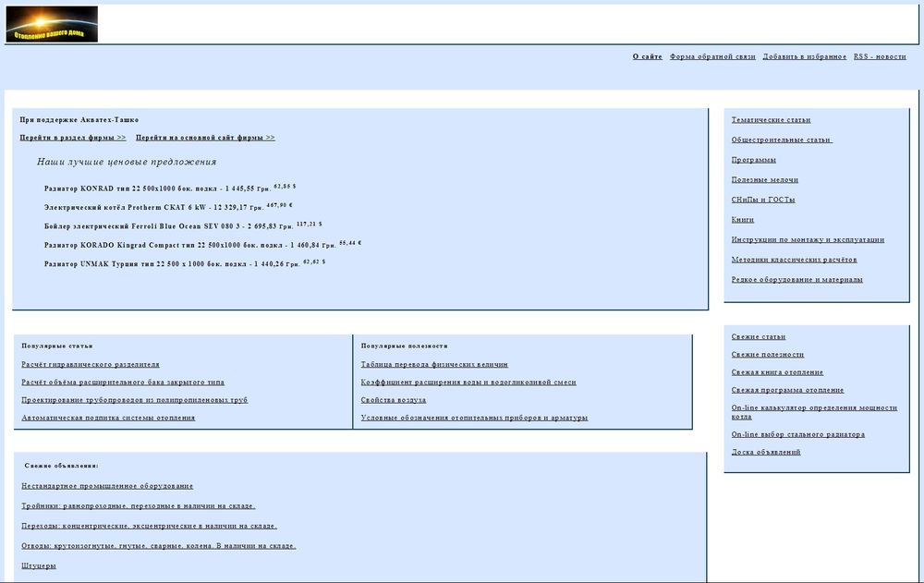Click 'Перейти на основной сайт фирмы >>'
The height and width of the screenshot is (583, 924).
pos(205,138)
